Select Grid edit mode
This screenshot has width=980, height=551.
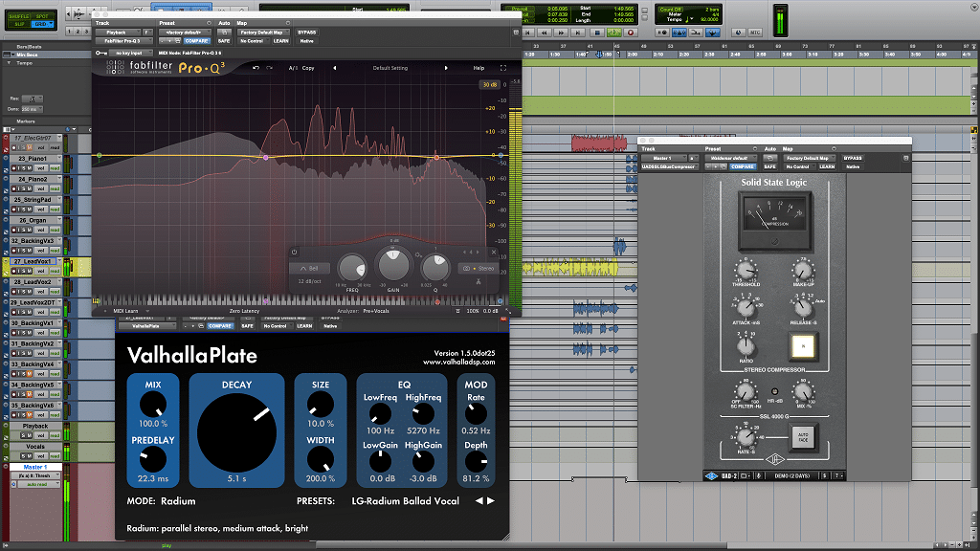[40, 24]
